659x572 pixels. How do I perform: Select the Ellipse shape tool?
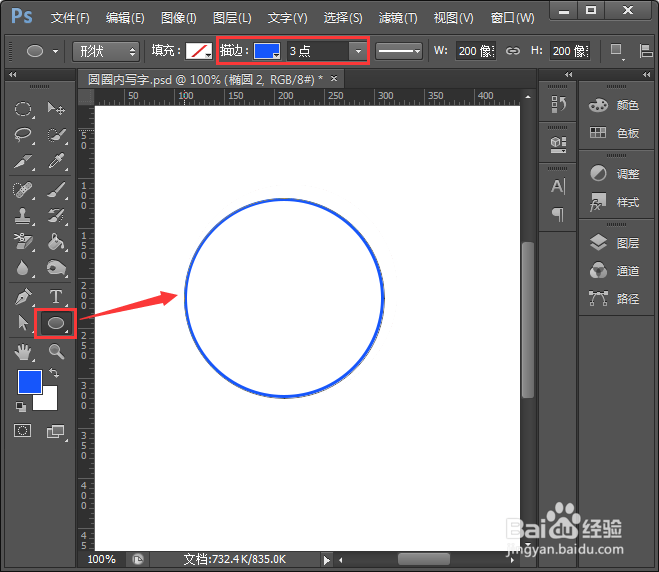tap(56, 323)
